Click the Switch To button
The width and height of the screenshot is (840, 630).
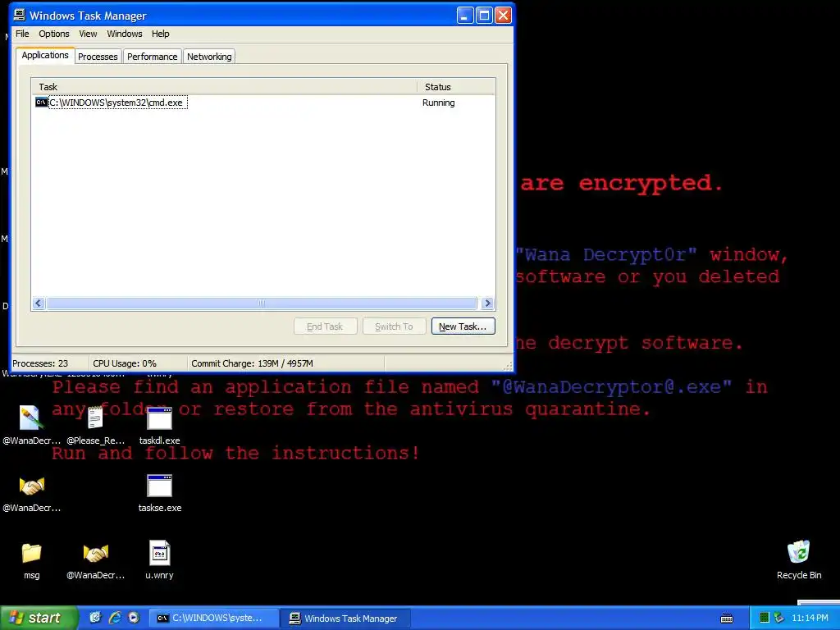click(x=394, y=326)
